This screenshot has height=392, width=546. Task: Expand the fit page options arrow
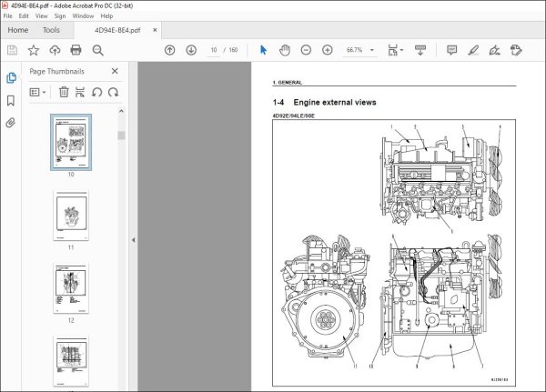(x=402, y=50)
